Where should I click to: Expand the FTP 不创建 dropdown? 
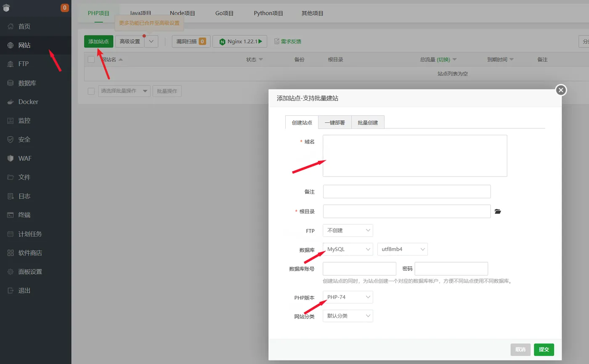pyautogui.click(x=348, y=231)
